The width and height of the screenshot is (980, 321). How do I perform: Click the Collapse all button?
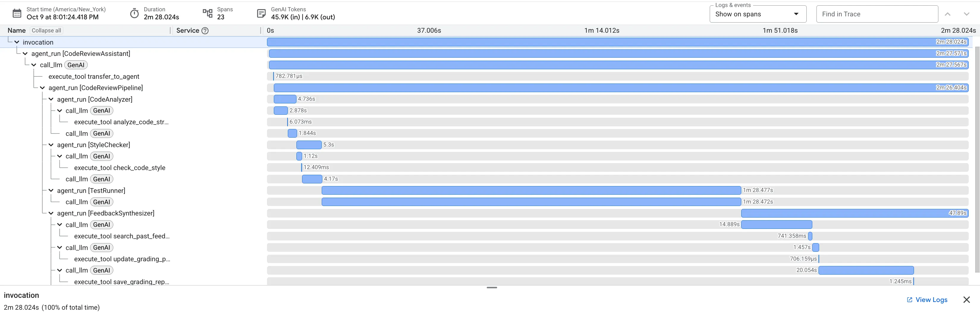(x=46, y=30)
